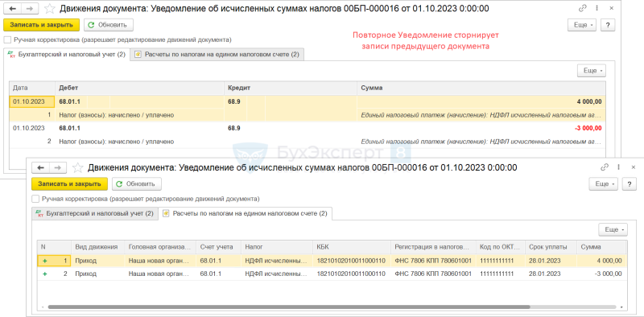
Task: Open Еще dropdown above lower window table
Action: (613, 229)
